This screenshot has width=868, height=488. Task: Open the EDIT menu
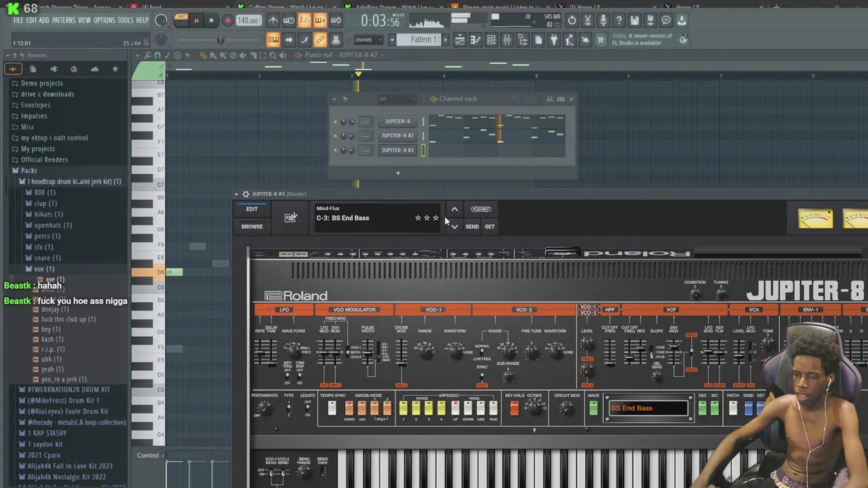[x=31, y=20]
